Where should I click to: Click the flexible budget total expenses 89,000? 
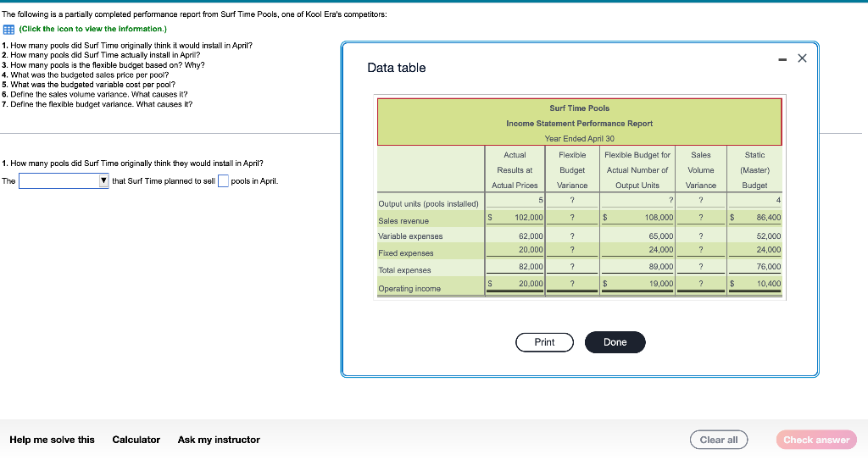coord(661,267)
